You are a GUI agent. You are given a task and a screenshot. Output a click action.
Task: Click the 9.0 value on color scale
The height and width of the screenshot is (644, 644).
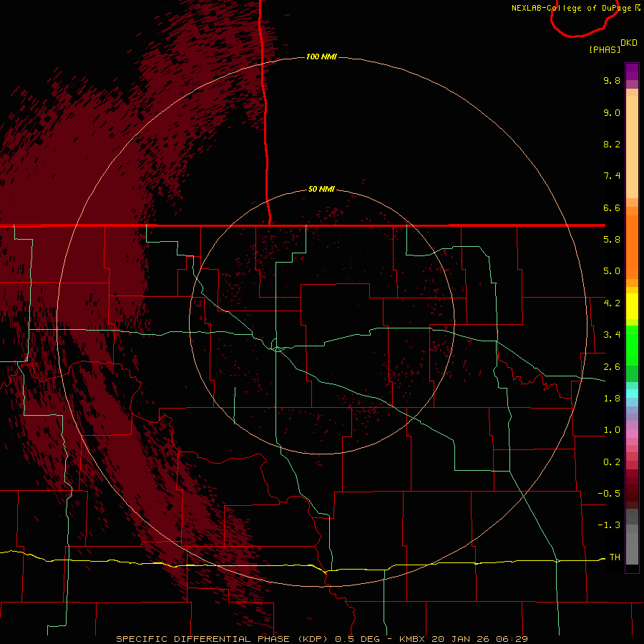[612, 112]
